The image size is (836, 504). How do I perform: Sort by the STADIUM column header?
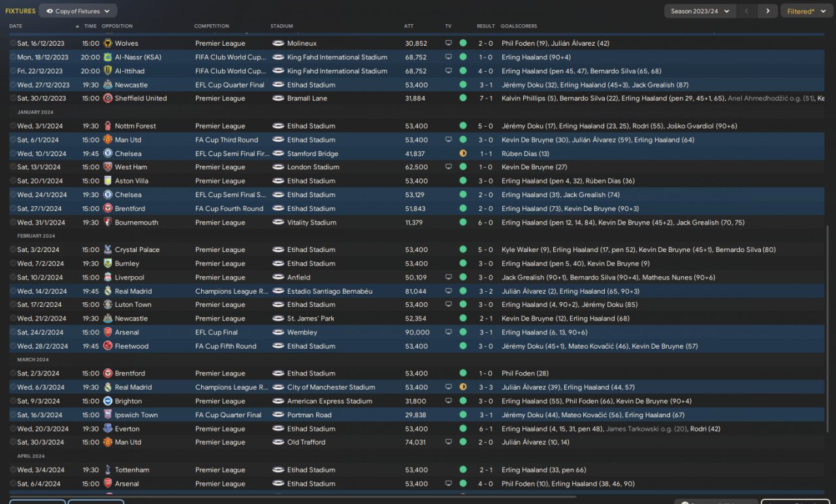pos(281,26)
